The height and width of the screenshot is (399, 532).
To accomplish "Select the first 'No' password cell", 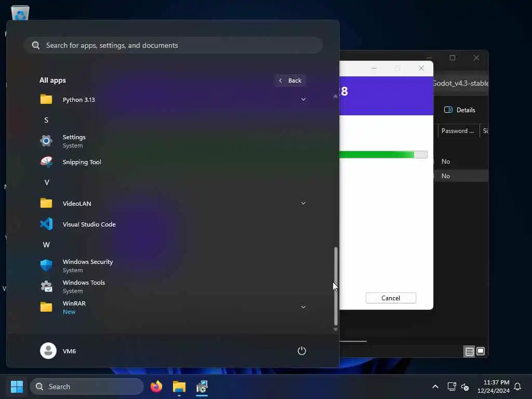I will 445,162.
